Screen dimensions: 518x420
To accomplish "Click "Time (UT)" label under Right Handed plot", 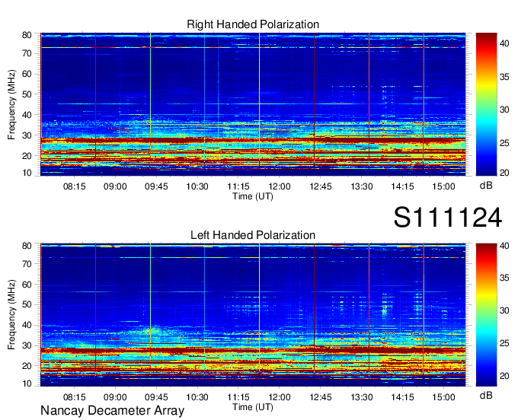I will (253, 196).
